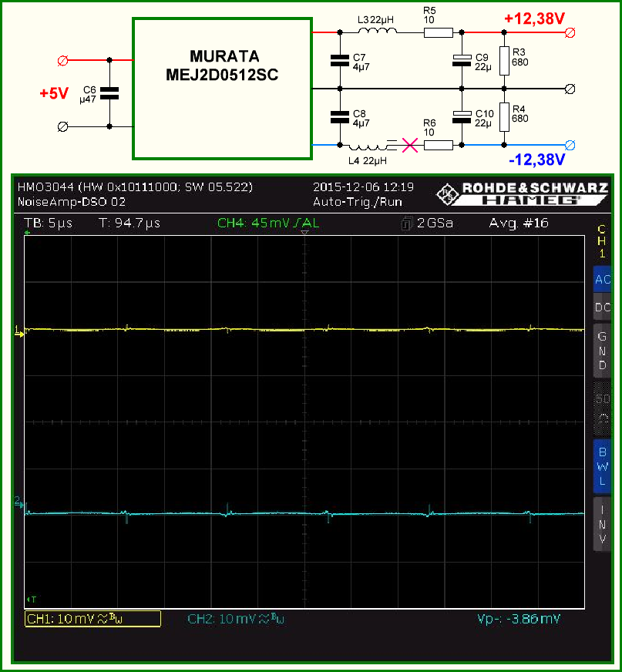The height and width of the screenshot is (672, 622).
Task: Click the Avg. #16 acquisition mode readout
Action: point(519,223)
